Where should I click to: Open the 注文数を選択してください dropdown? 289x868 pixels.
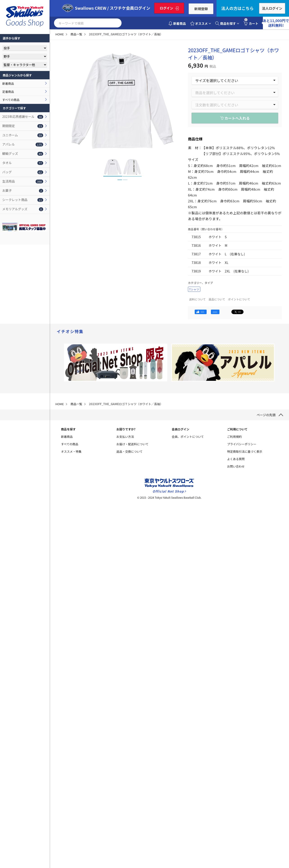click(x=235, y=105)
